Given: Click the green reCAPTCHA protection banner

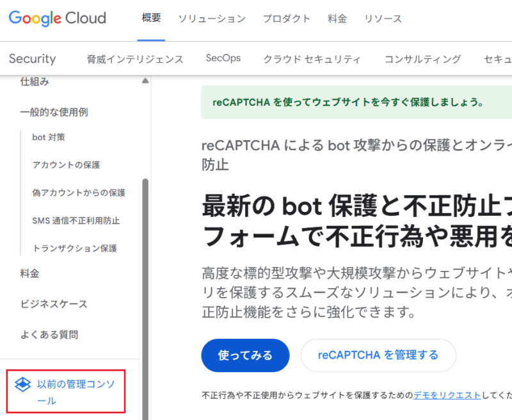Looking at the screenshot, I should coord(356,102).
